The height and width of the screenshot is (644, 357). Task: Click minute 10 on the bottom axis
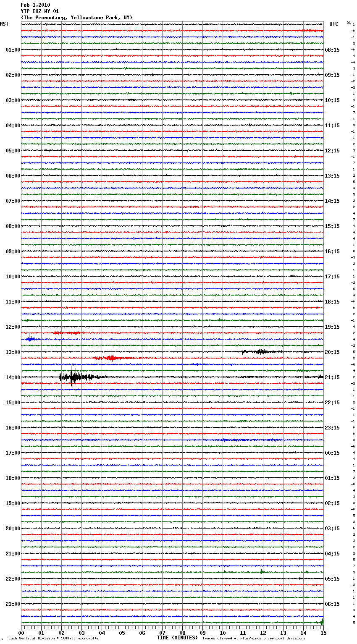(x=223, y=633)
